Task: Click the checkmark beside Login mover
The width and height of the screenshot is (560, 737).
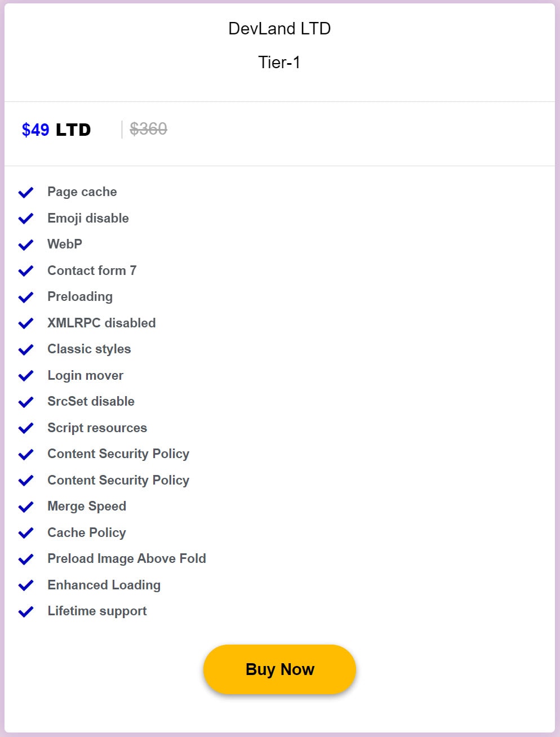Action: 26,375
